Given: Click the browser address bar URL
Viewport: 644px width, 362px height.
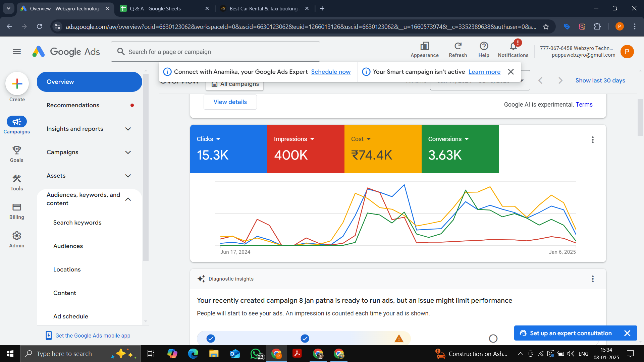Looking at the screenshot, I should click(x=301, y=26).
